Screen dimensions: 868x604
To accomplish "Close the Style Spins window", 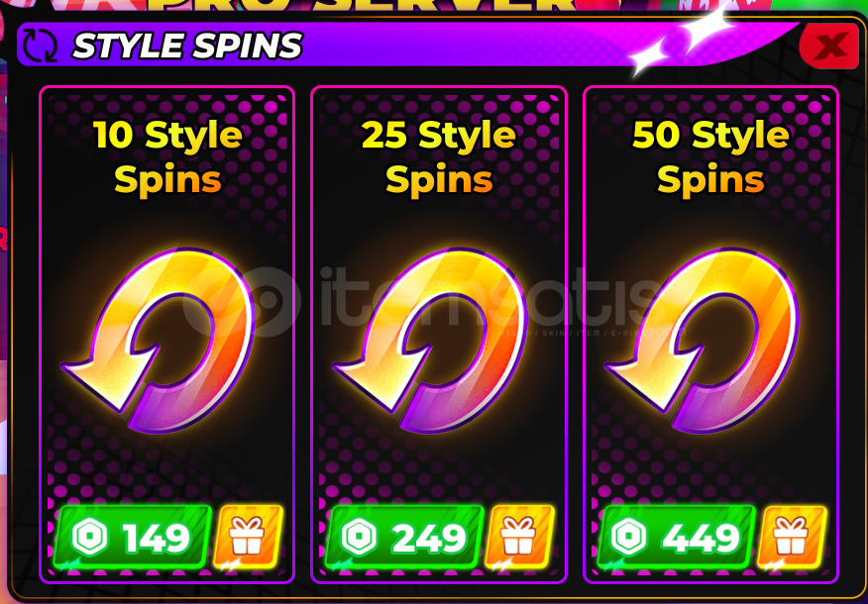I will (x=828, y=46).
